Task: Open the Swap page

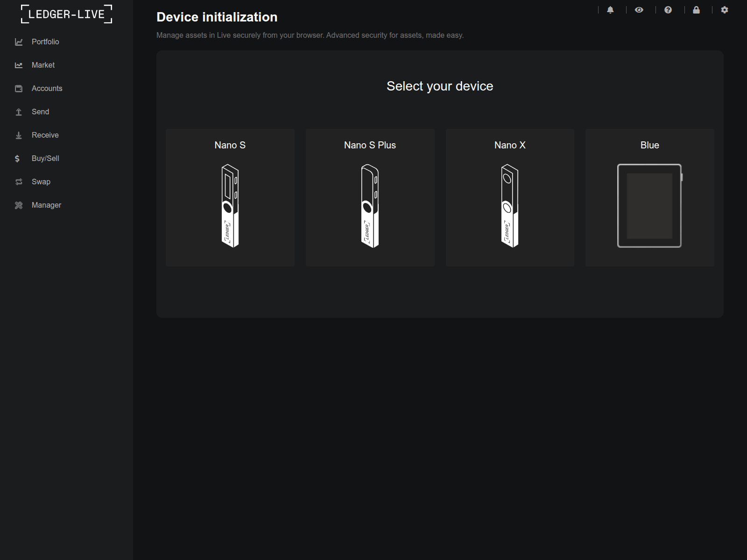Action: click(41, 182)
